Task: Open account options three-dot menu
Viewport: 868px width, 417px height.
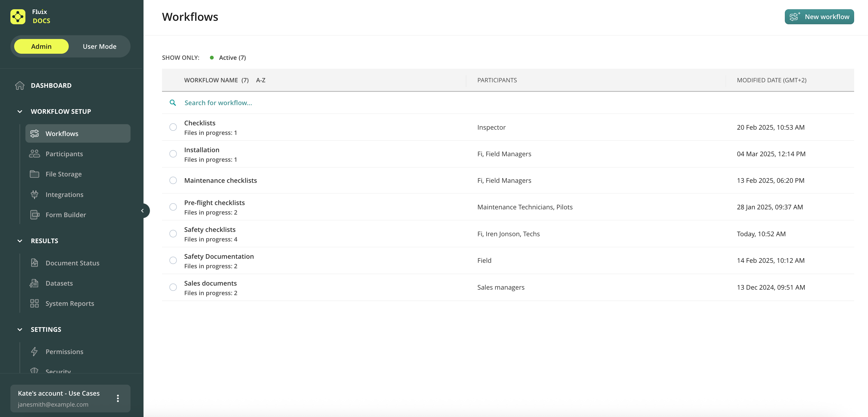Action: tap(118, 399)
